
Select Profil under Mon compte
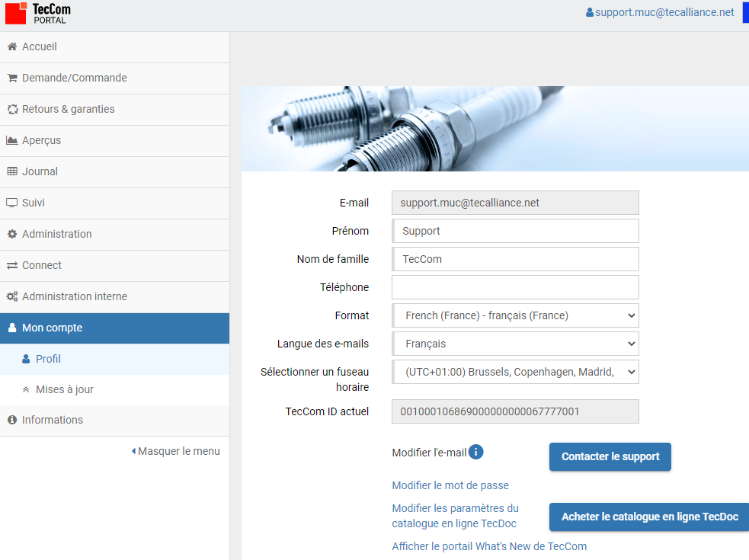[x=45, y=359]
